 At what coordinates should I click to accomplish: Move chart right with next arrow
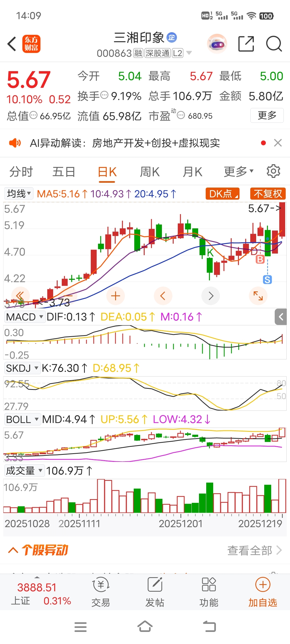[211, 296]
